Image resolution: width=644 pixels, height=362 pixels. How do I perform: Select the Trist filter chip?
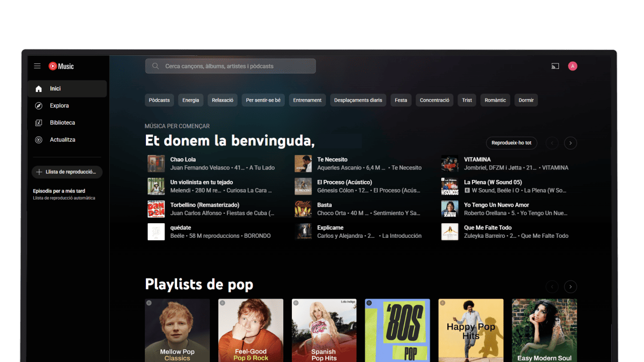coord(467,100)
